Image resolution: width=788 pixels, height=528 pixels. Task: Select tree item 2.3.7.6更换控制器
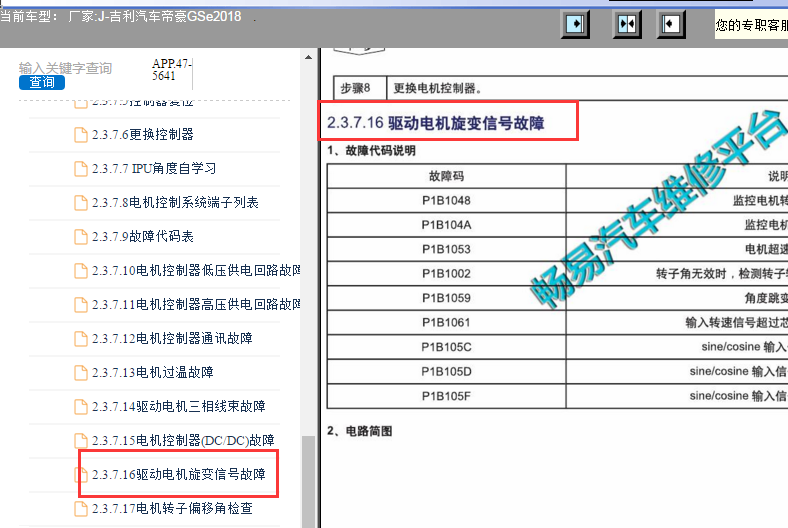pos(143,135)
